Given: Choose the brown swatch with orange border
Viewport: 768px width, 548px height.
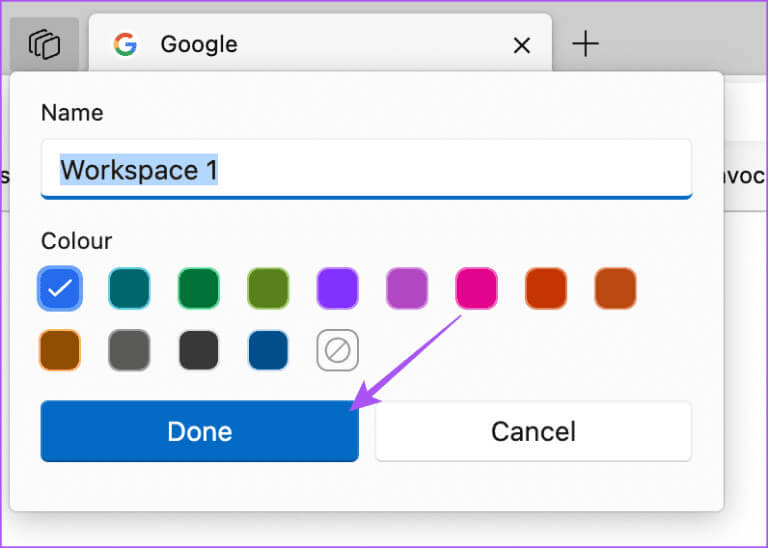Looking at the screenshot, I should tap(60, 350).
